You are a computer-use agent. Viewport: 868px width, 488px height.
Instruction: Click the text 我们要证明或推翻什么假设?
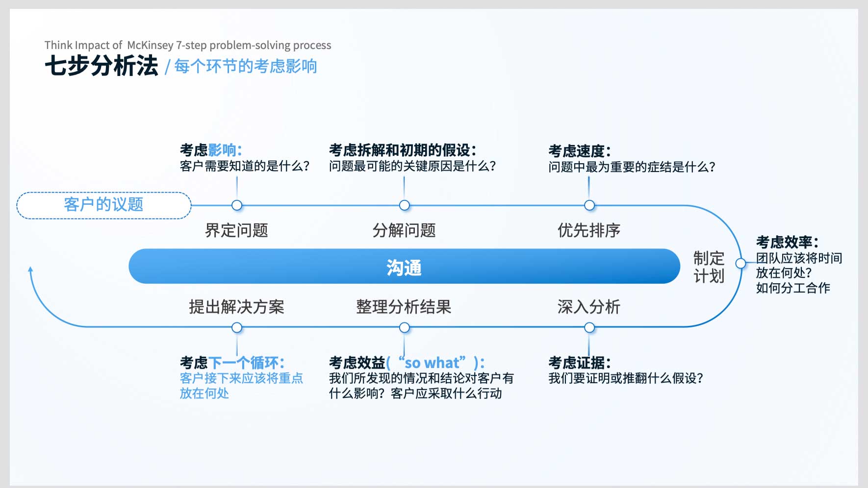tap(626, 378)
